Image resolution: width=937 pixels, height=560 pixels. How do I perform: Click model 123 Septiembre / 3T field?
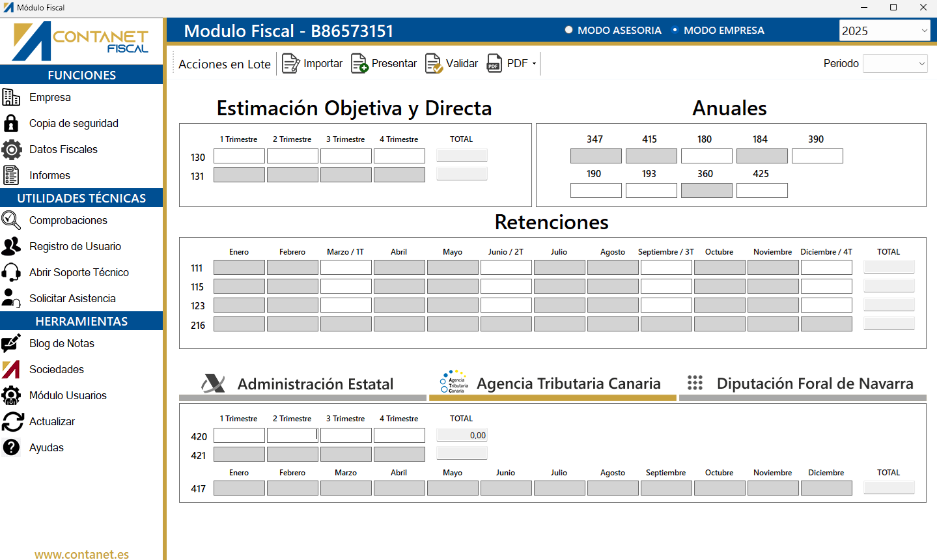(x=666, y=305)
